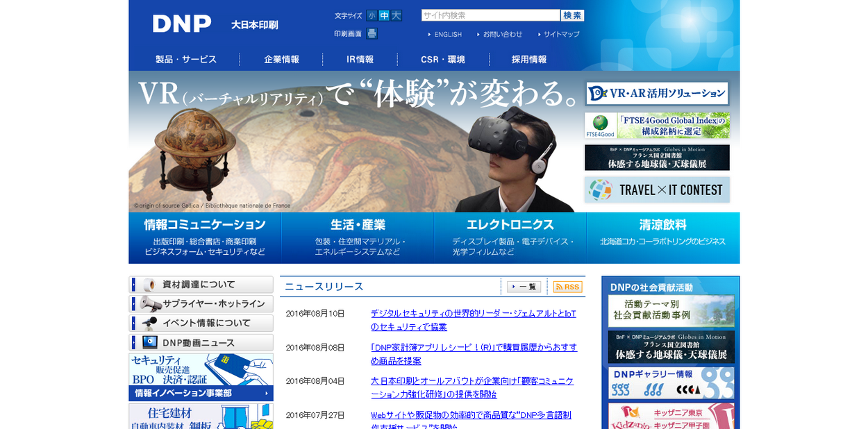
Task: Click the サイト内検索 search field
Action: click(490, 15)
